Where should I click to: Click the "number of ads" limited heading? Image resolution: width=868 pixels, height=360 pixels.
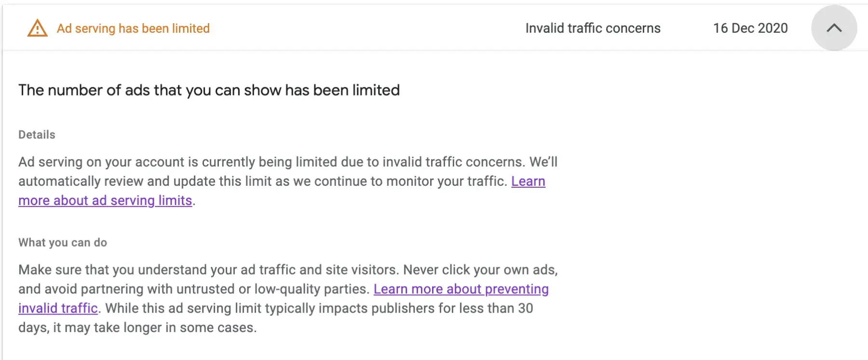point(209,90)
